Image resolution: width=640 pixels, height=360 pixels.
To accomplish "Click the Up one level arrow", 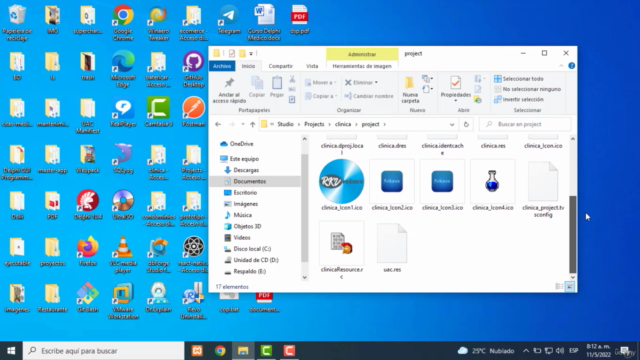I will coord(252,124).
